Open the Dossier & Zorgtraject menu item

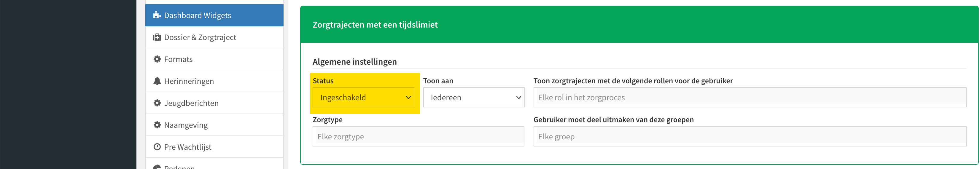[x=214, y=37]
